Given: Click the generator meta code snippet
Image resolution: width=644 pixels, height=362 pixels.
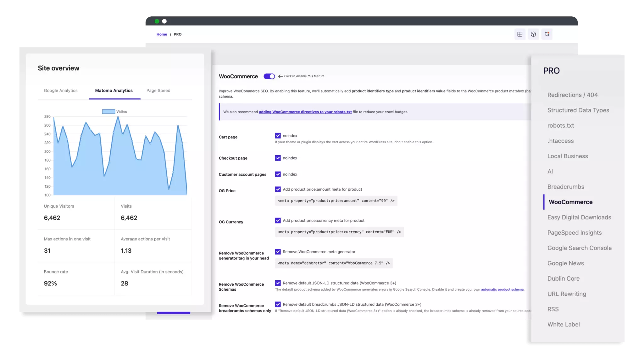Looking at the screenshot, I should 334,263.
